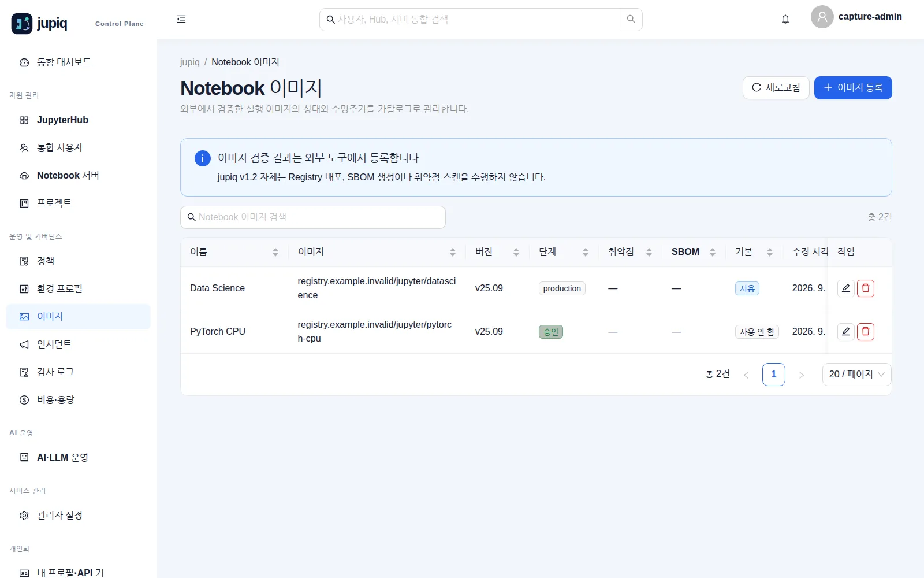Image resolution: width=924 pixels, height=578 pixels.
Task: Click the jupiq logo icon
Action: [x=22, y=24]
